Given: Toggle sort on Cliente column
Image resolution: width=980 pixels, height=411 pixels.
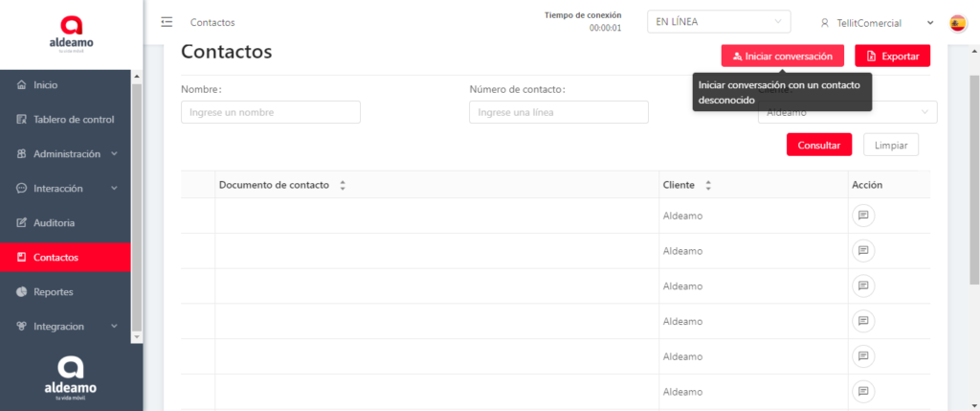Looking at the screenshot, I should (x=708, y=185).
